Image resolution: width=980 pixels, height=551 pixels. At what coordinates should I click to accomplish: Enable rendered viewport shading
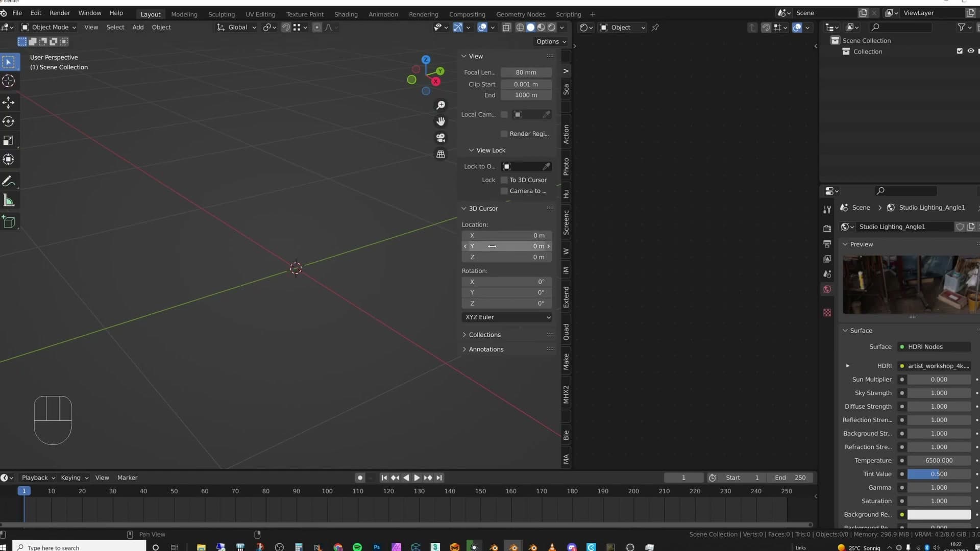(552, 28)
